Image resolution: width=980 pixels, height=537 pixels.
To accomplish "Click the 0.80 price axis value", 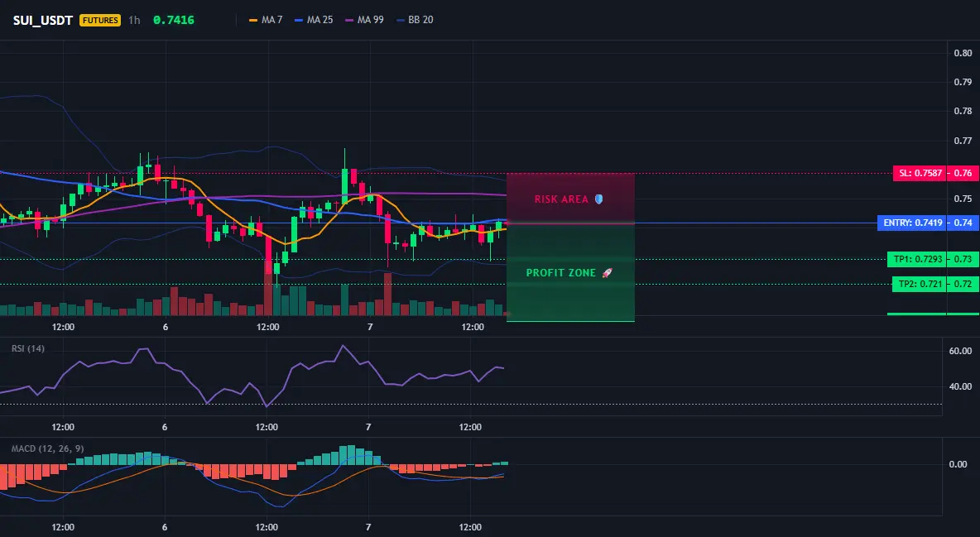I will pyautogui.click(x=963, y=53).
